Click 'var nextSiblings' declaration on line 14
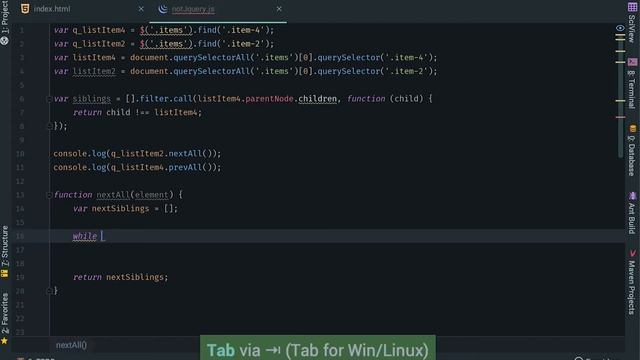640x360 pixels. point(111,209)
